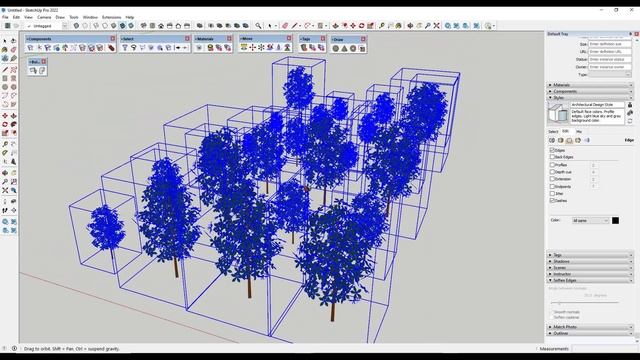
Task: Click the Front view house icon
Action: 161,26
